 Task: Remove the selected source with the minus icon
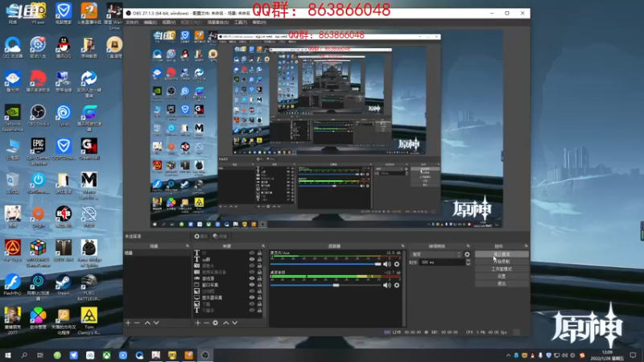206,323
